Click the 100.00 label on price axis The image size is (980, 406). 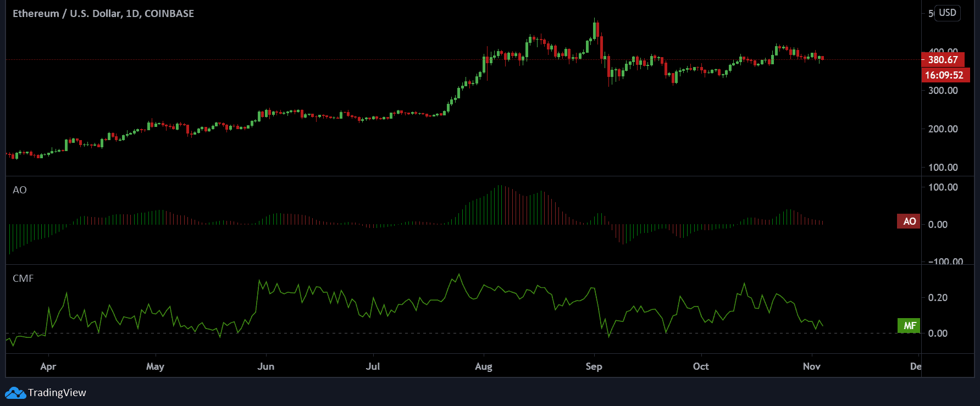[943, 168]
